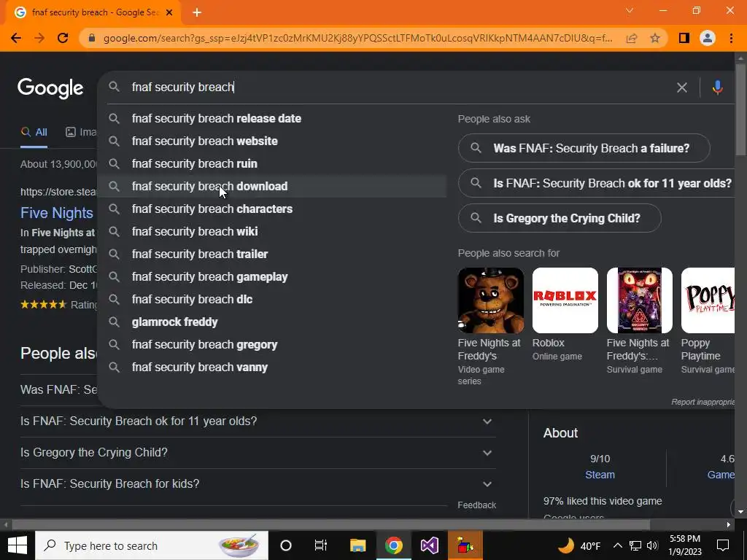Open the Roblox thumbnail
Screen dimensions: 747x560
pos(565,300)
